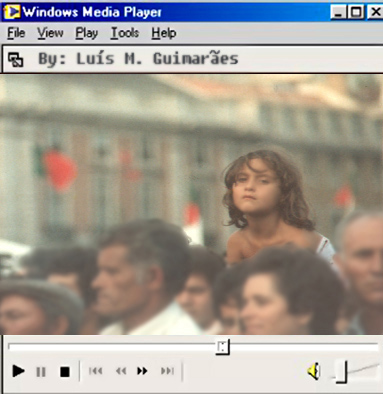Click the Windows Media Player title bar icon
The width and height of the screenshot is (383, 394).
tap(11, 12)
